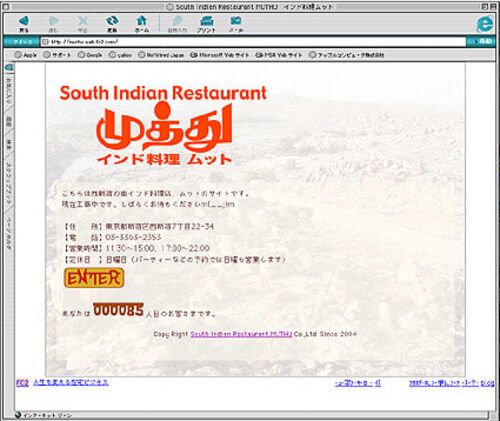
Task: Click the bottom link right of the business ad
Action: tap(358, 383)
